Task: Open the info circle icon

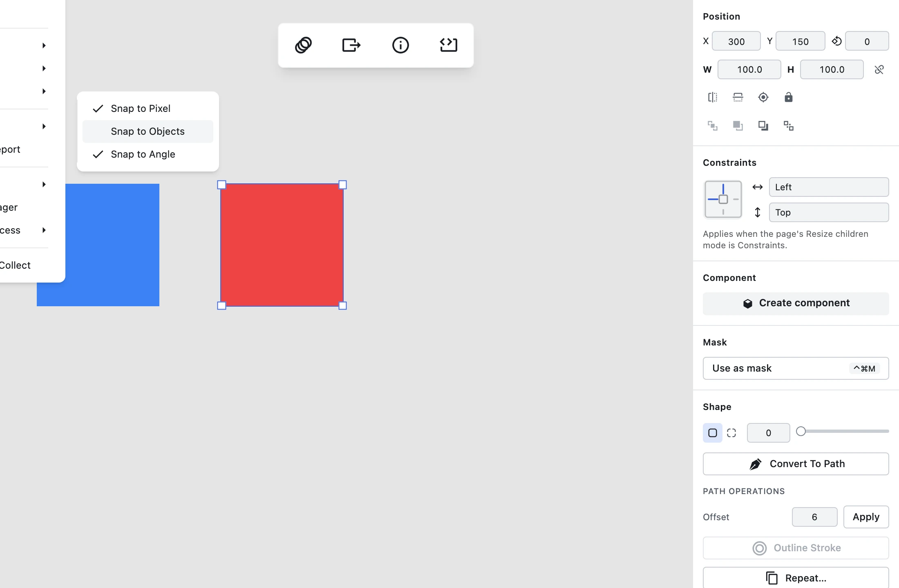Action: (400, 45)
